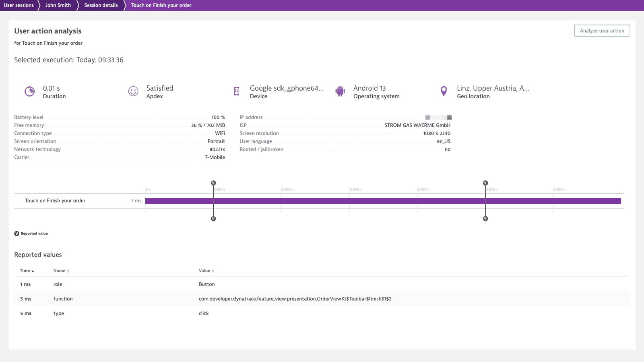644x362 pixels.
Task: Click the 7 ms duration label
Action: (136, 201)
